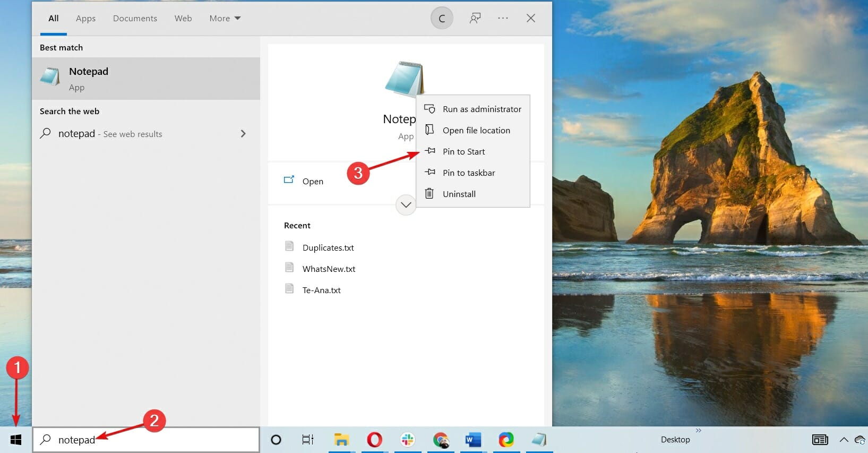Open Microsoft Edge from the taskbar

[506, 440]
